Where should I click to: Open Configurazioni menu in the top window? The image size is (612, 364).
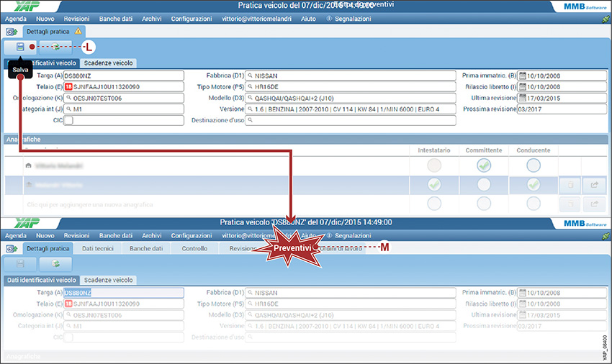[x=192, y=19]
